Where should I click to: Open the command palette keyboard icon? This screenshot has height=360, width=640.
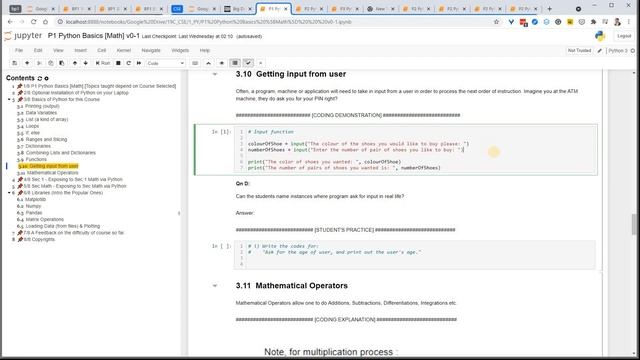coord(195,63)
